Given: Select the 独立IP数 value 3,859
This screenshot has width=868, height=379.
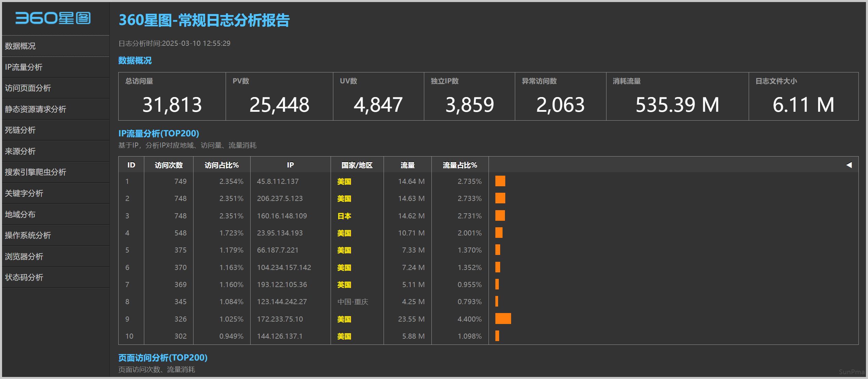Looking at the screenshot, I should (x=470, y=105).
